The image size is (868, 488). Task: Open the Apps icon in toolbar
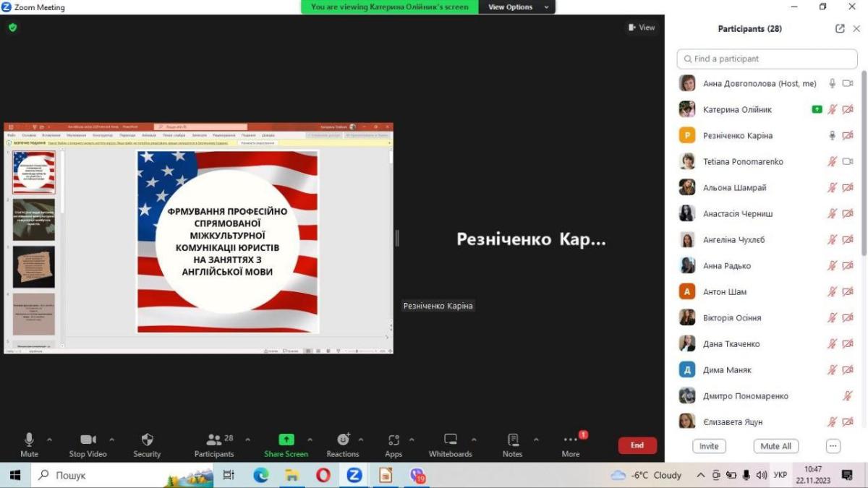point(393,440)
